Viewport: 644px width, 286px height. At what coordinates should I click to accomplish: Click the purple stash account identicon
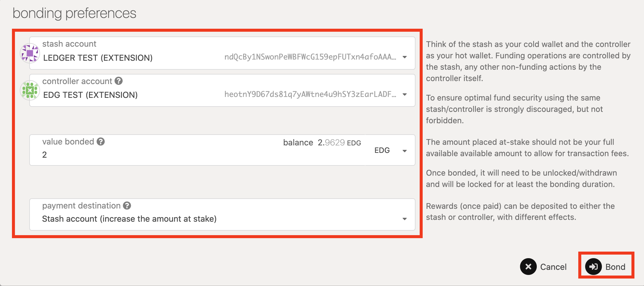[30, 53]
